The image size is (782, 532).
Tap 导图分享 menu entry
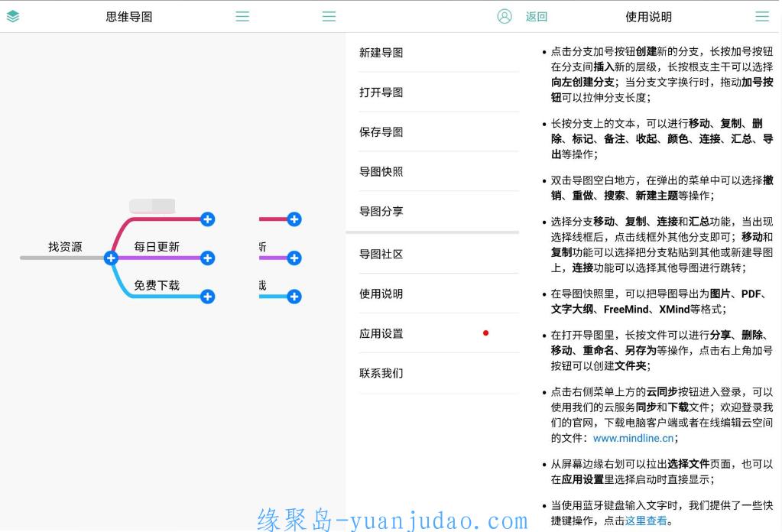pyautogui.click(x=381, y=212)
